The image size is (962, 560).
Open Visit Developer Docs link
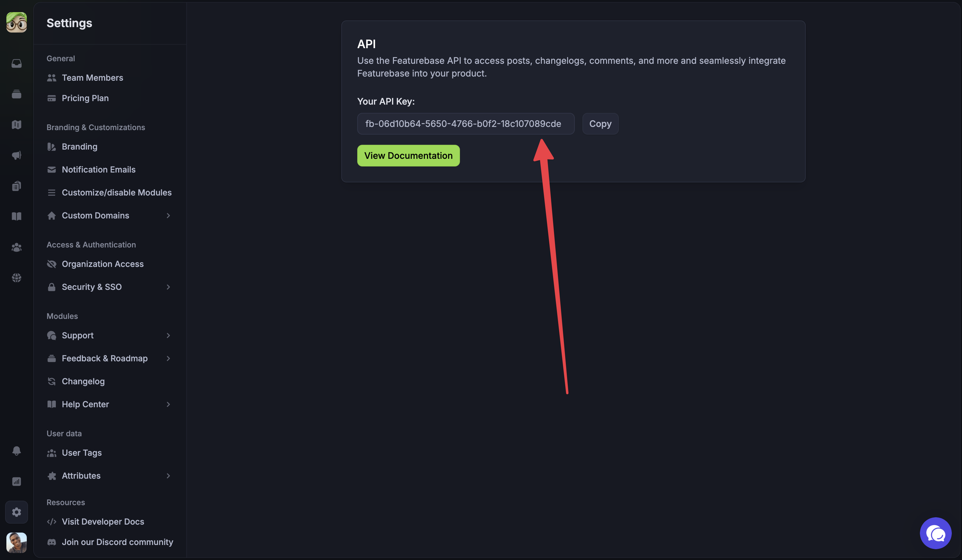point(103,522)
